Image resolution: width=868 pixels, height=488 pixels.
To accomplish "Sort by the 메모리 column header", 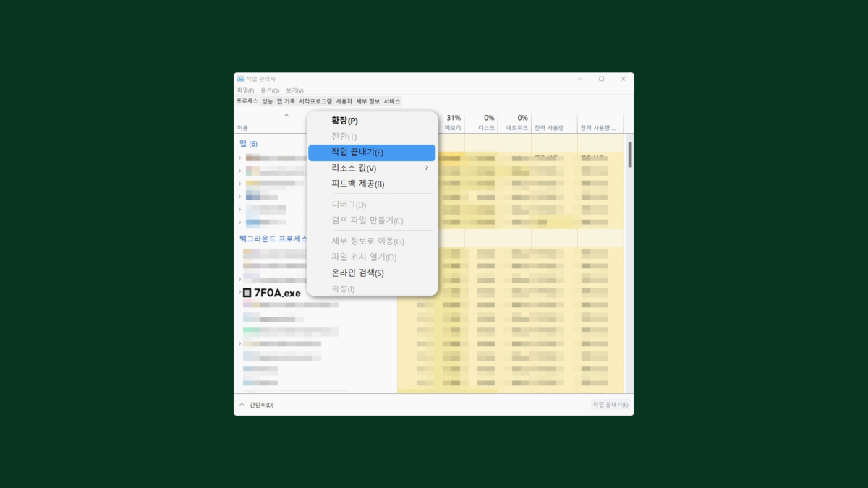I will point(453,123).
